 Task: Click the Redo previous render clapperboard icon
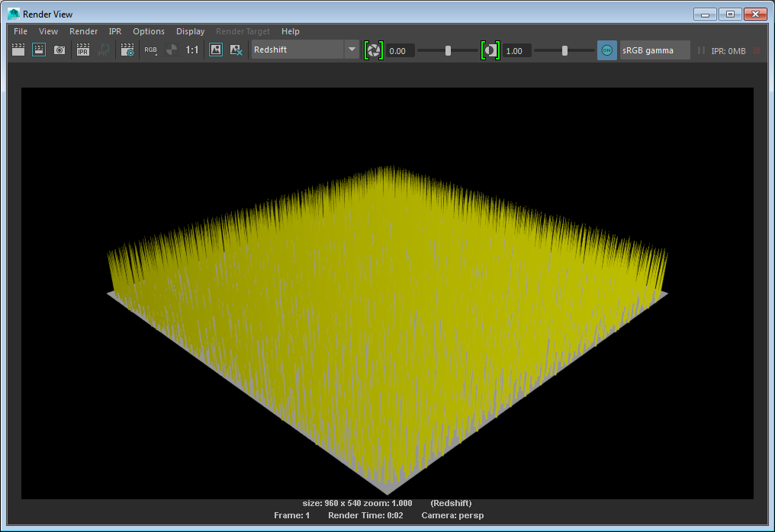[18, 50]
